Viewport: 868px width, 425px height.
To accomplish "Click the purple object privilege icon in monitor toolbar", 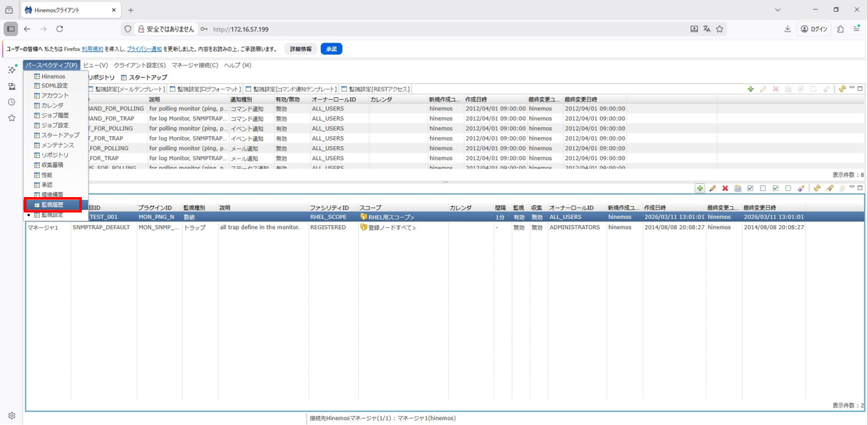I will click(x=801, y=188).
